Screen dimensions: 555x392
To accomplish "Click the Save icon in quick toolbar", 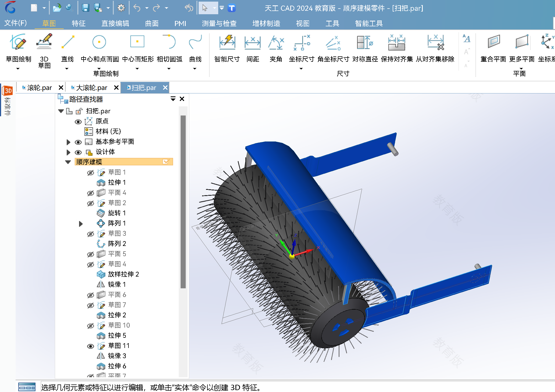I will point(85,8).
